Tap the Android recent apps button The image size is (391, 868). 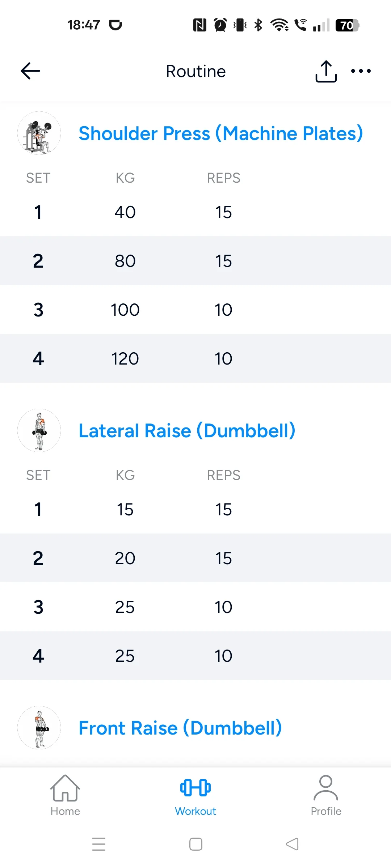(99, 844)
